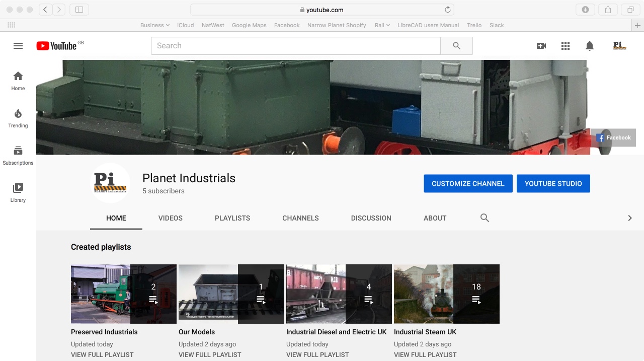The image size is (644, 361).
Task: Switch to the VIDEOS tab
Action: pos(171,218)
